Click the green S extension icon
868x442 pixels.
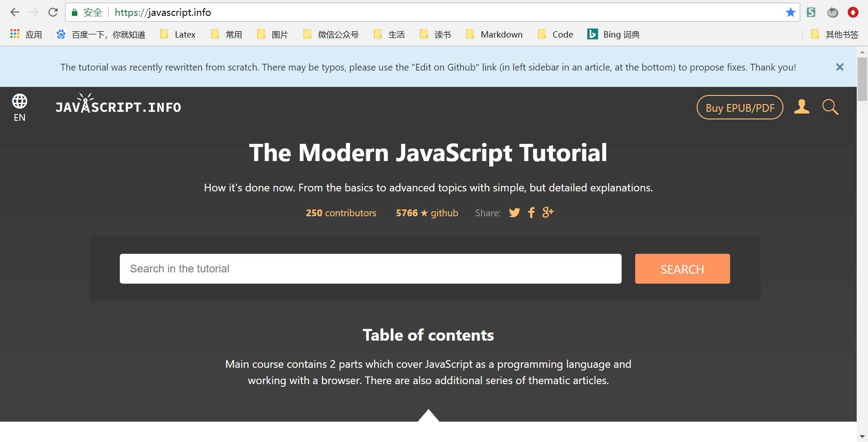811,12
